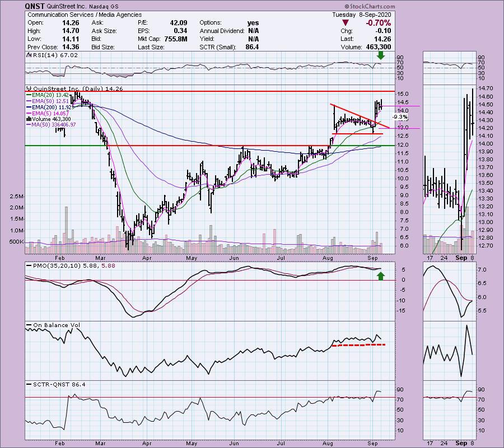The width and height of the screenshot is (504, 448).
Task: Click the Prev Close value 14.36
Action: (71, 47)
